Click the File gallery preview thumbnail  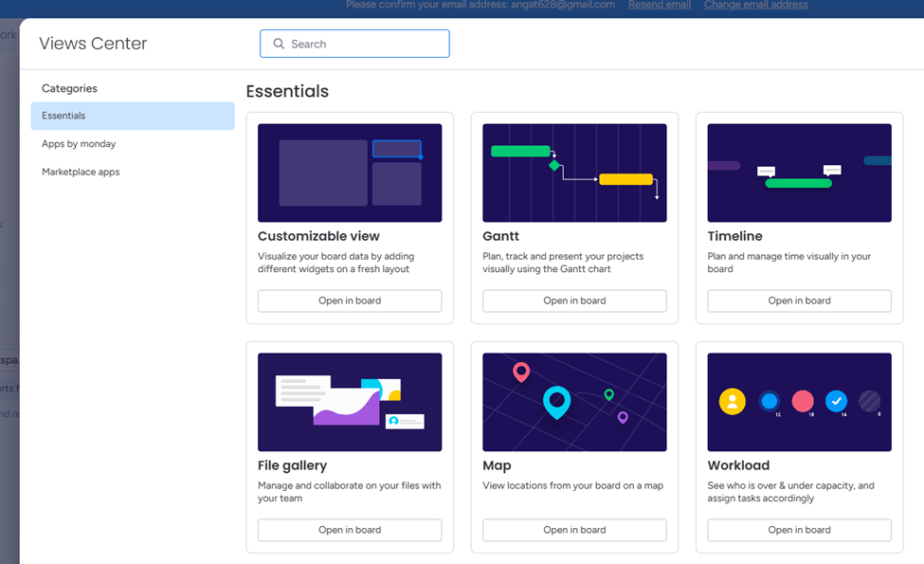pyautogui.click(x=350, y=402)
